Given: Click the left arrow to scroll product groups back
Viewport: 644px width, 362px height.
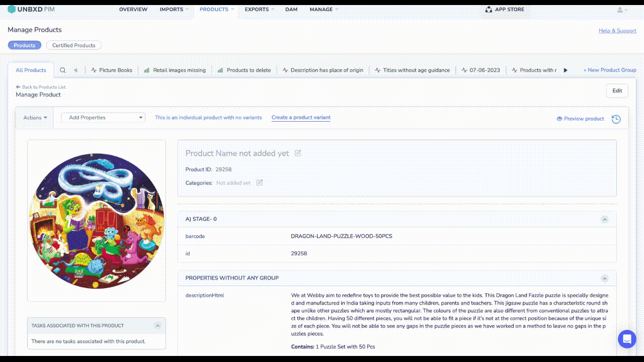Looking at the screenshot, I should pos(75,70).
